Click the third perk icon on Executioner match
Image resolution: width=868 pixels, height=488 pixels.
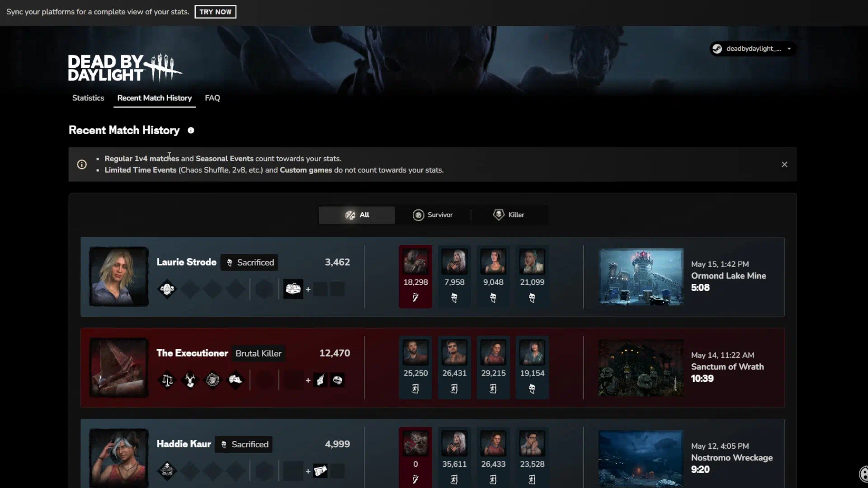coord(212,380)
